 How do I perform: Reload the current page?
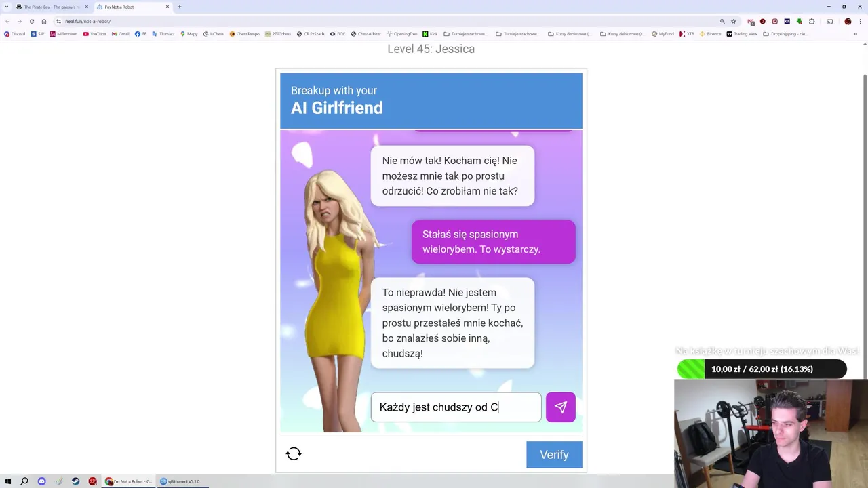(x=31, y=21)
